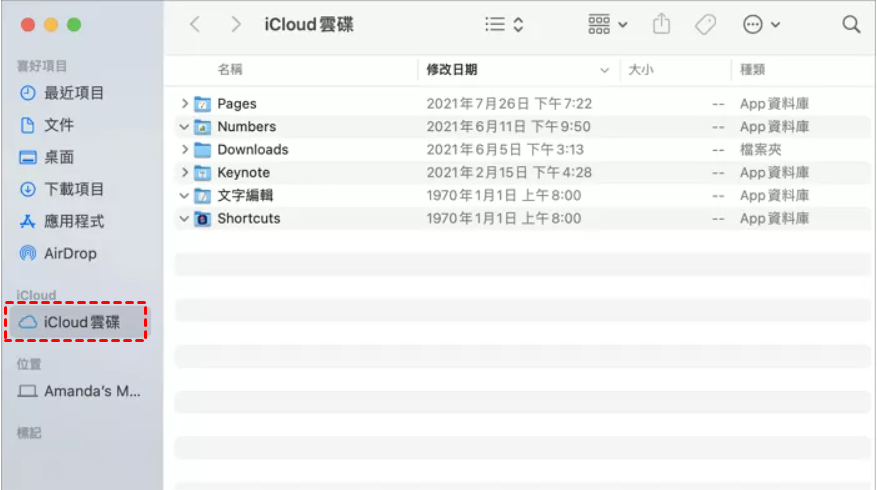Open 應用程式 in the sidebar
The height and width of the screenshot is (490, 877).
point(73,221)
